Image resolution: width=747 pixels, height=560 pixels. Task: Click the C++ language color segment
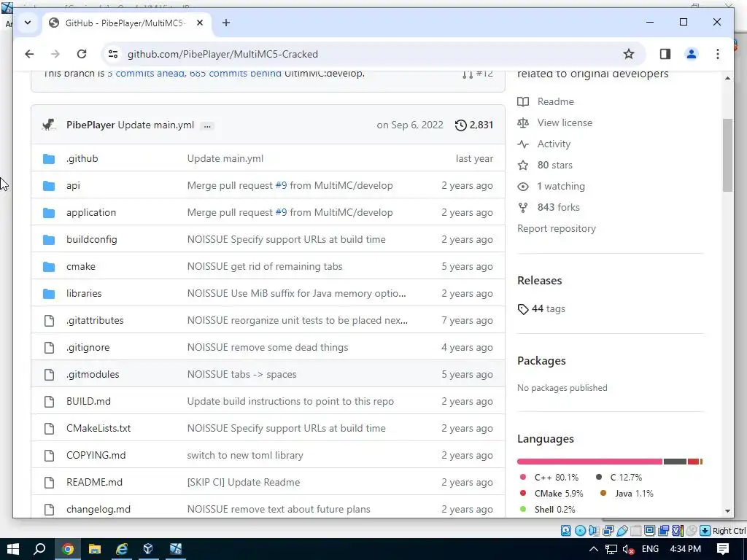pos(589,462)
